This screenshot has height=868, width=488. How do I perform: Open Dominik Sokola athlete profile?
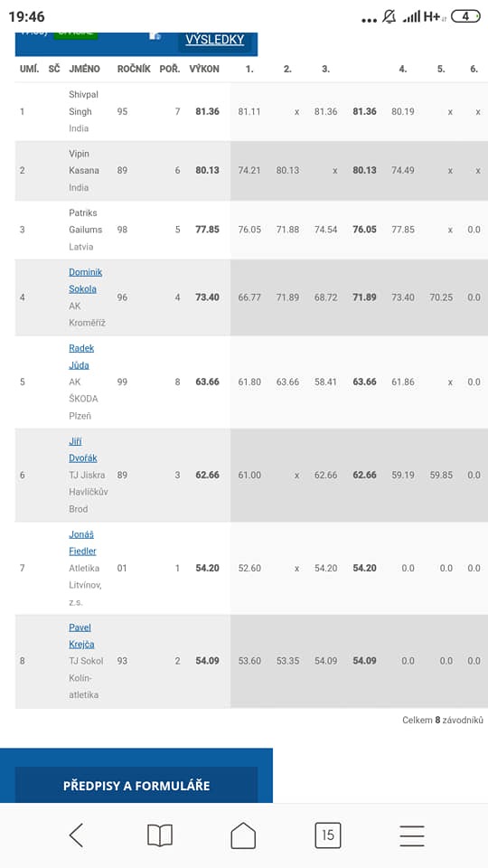click(85, 280)
